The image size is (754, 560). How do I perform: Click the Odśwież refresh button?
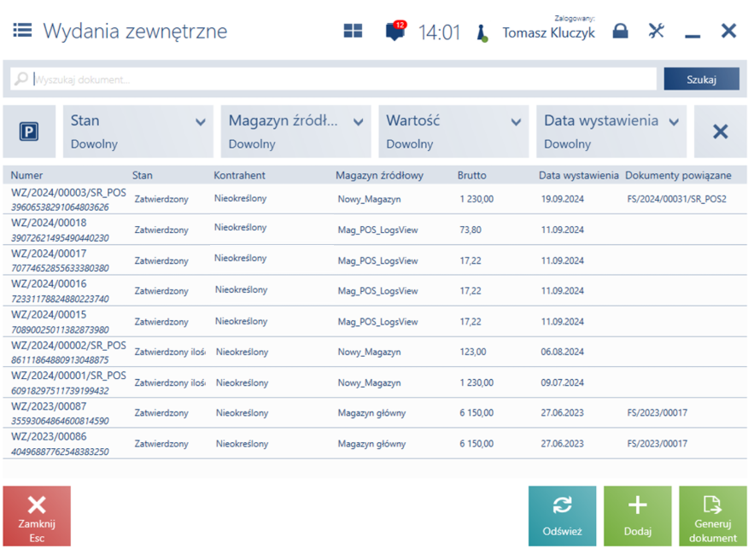click(x=562, y=516)
